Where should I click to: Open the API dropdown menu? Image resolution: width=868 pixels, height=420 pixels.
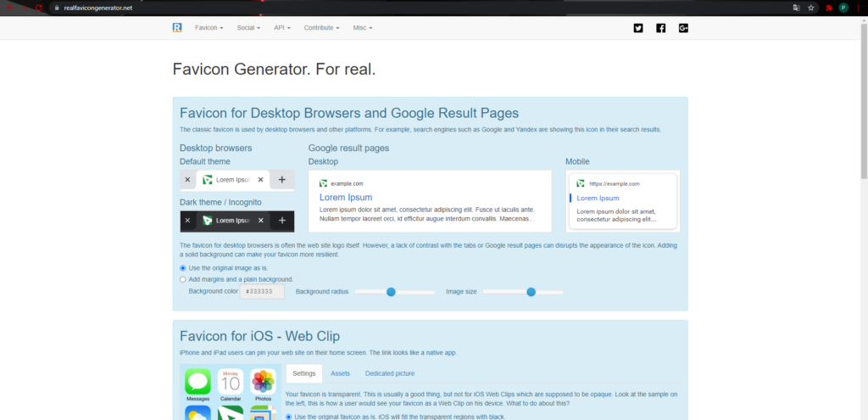pyautogui.click(x=281, y=28)
